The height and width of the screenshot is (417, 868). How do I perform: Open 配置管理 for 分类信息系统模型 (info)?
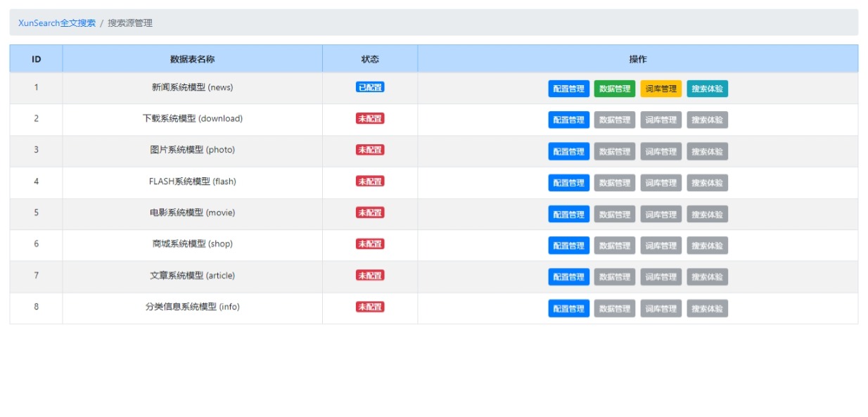point(569,308)
